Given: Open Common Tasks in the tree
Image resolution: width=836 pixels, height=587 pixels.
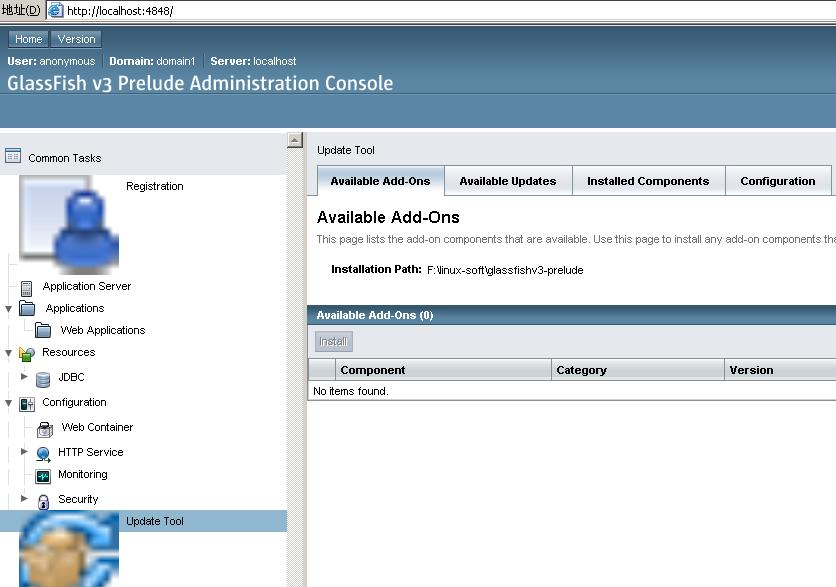Looking at the screenshot, I should [x=65, y=158].
